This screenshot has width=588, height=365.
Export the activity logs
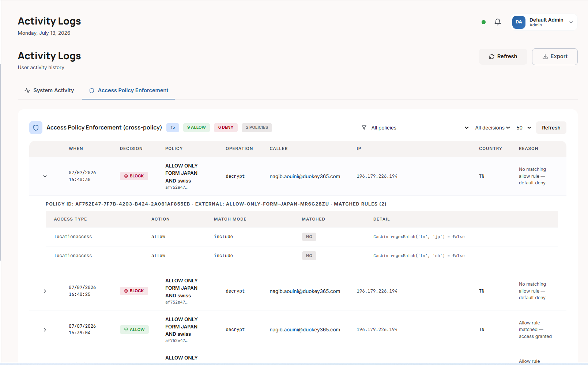(555, 57)
